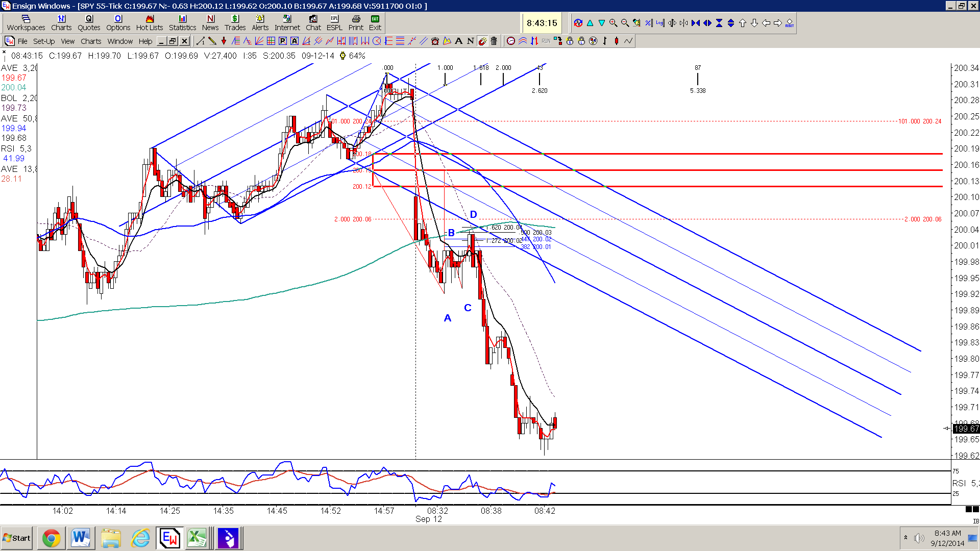Click the 199.67 current price marker

(966, 429)
